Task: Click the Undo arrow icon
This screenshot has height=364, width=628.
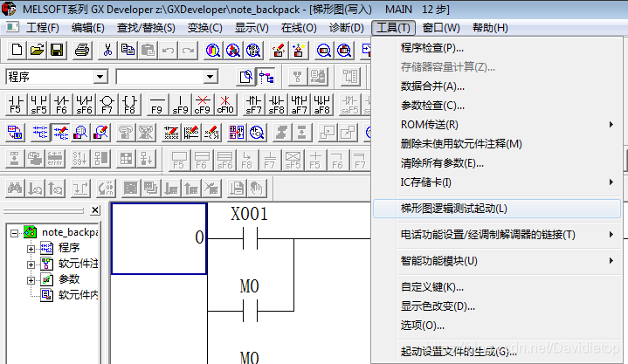Action: pyautogui.click(x=169, y=50)
